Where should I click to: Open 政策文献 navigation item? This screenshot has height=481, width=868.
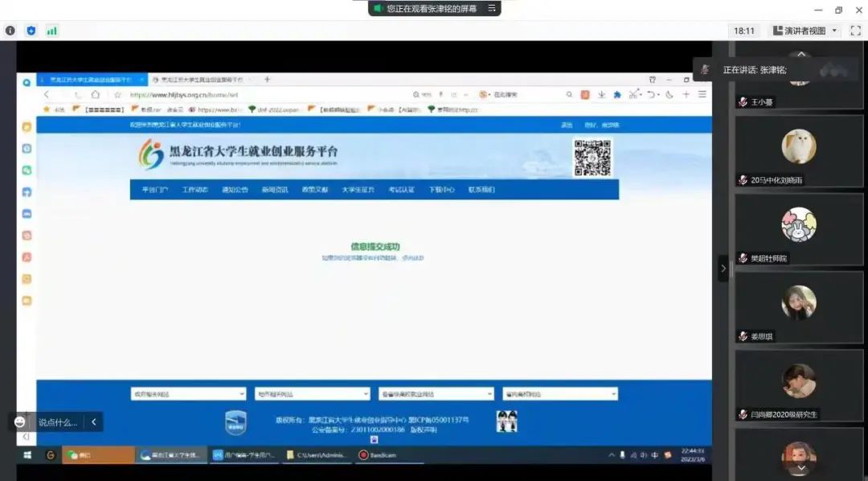[x=314, y=190]
